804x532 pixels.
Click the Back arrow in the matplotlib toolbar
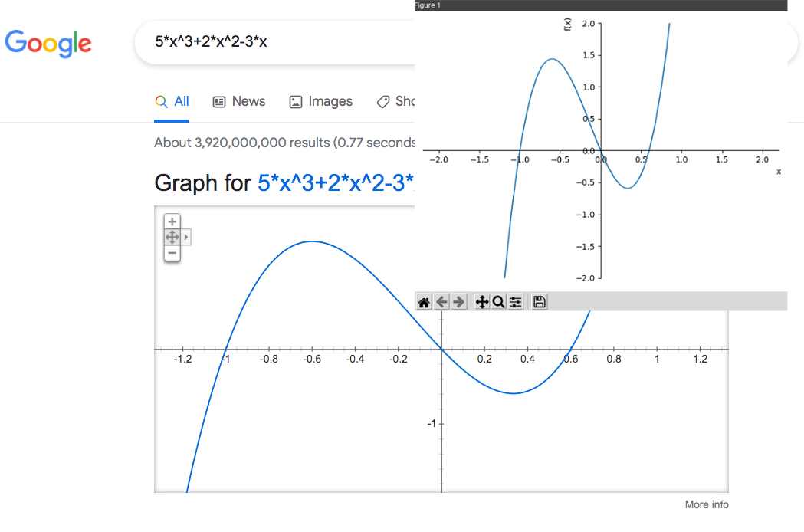click(x=442, y=301)
